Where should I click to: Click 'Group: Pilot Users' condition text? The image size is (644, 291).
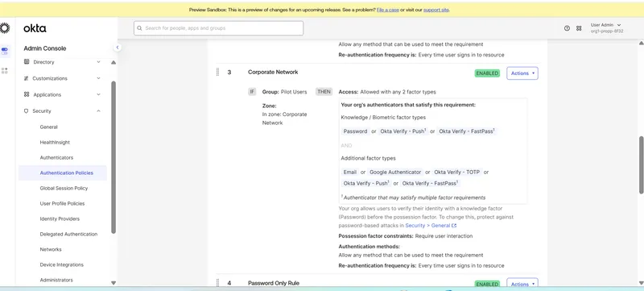[285, 92]
